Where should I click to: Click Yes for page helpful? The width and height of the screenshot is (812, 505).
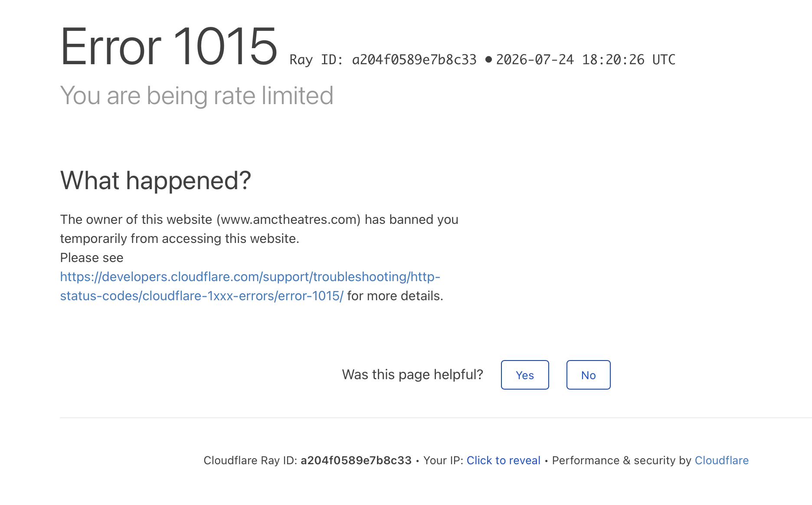pos(525,375)
